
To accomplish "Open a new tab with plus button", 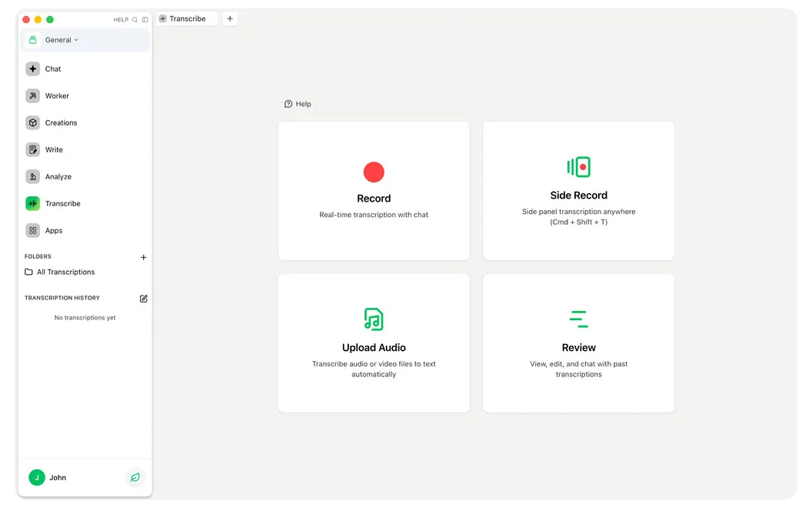I will click(230, 18).
